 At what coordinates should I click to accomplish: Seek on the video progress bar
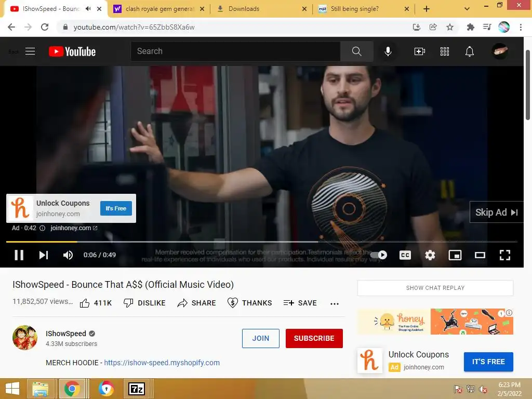[x=262, y=242]
